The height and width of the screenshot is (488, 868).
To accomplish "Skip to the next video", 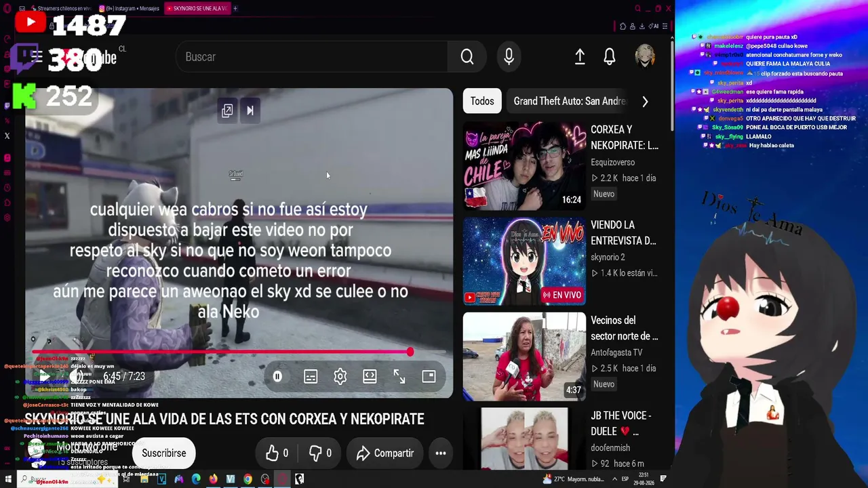I will pyautogui.click(x=250, y=110).
